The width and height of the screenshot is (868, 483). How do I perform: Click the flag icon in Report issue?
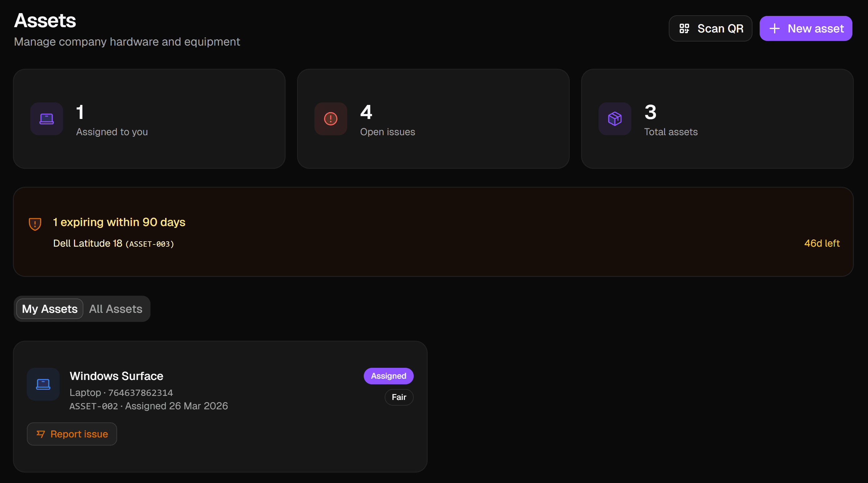tap(41, 434)
